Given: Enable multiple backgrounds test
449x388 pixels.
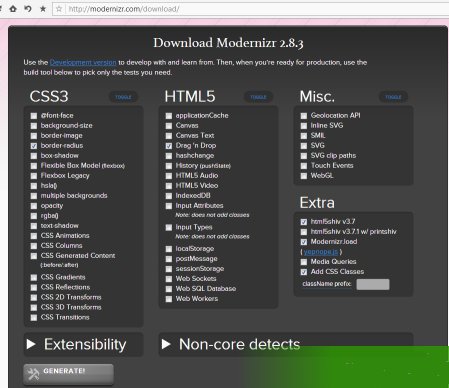Looking at the screenshot, I should (34, 196).
